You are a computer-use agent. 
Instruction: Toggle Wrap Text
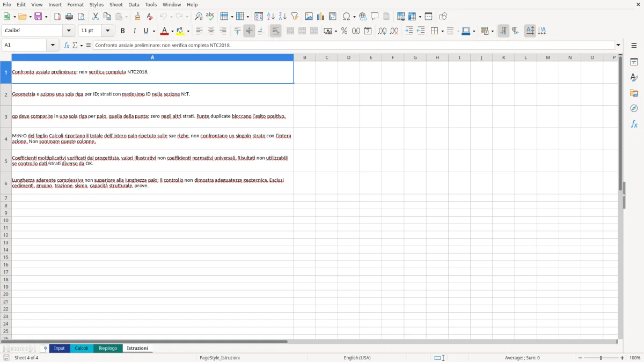pos(276,31)
